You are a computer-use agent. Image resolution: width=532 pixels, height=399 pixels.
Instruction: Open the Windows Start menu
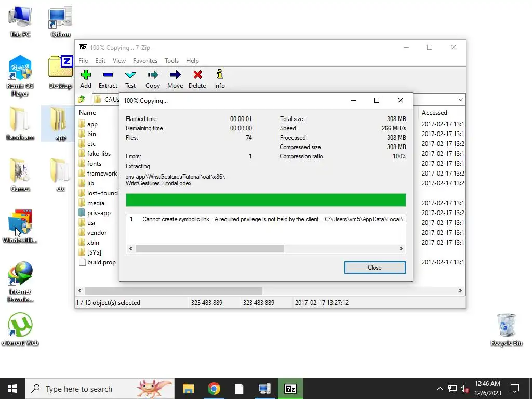(12, 389)
